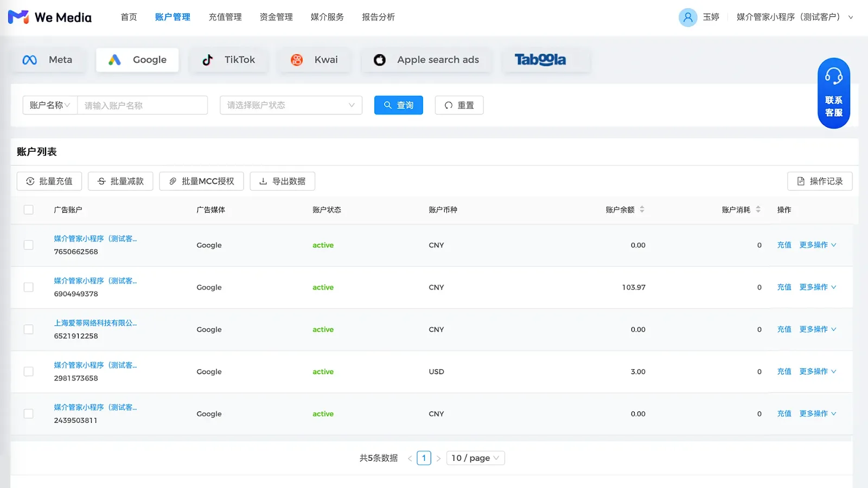This screenshot has width=868, height=488.
Task: Select page 1 in pagination
Action: 424,458
